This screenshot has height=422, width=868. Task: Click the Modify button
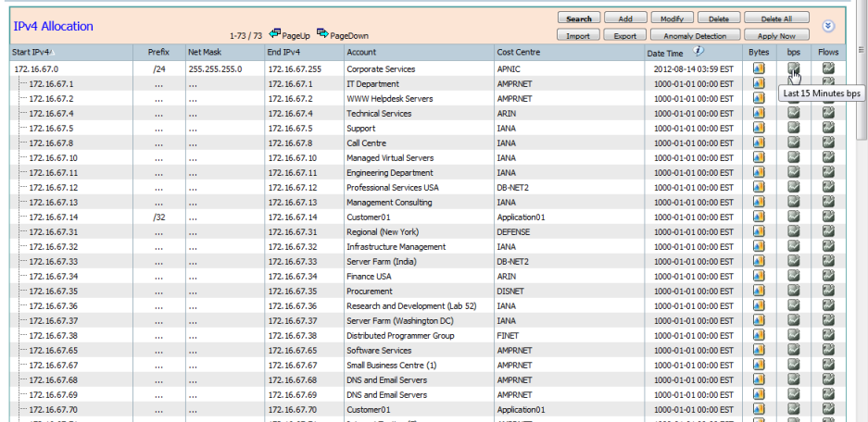coord(672,19)
